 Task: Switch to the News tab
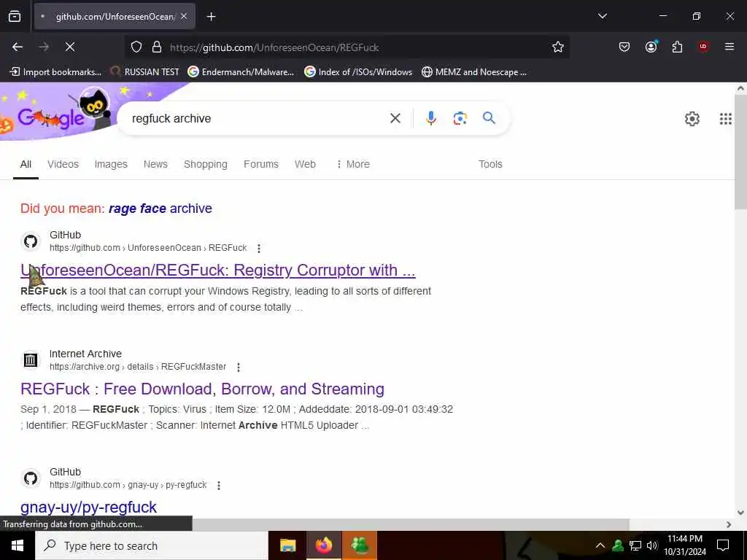[x=156, y=164]
